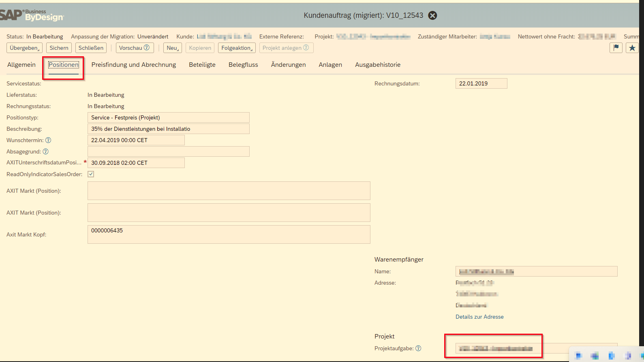
Task: Open help icon next to Absagegrund
Action: 46,151
